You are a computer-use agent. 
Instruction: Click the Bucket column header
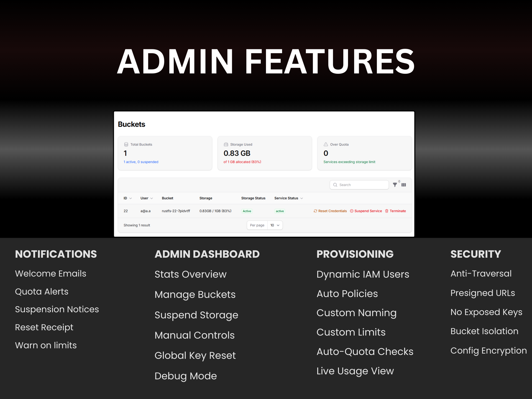click(167, 198)
